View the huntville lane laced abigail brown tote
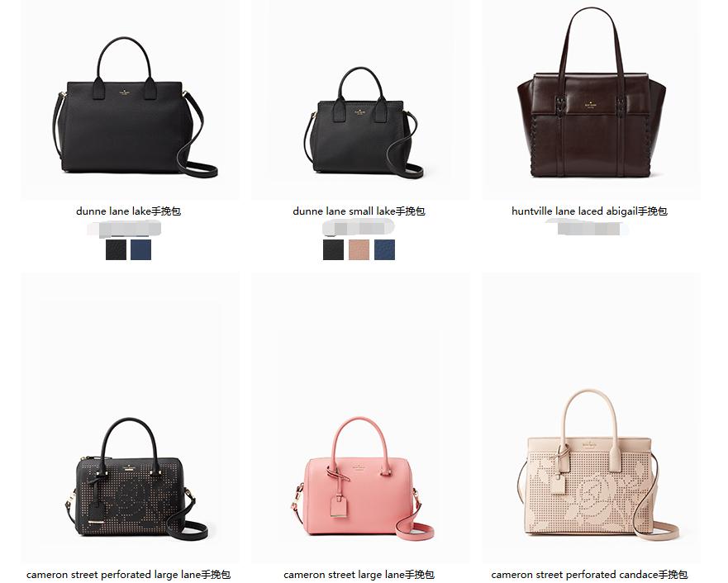Image resolution: width=728 pixels, height=583 pixels. [592, 92]
